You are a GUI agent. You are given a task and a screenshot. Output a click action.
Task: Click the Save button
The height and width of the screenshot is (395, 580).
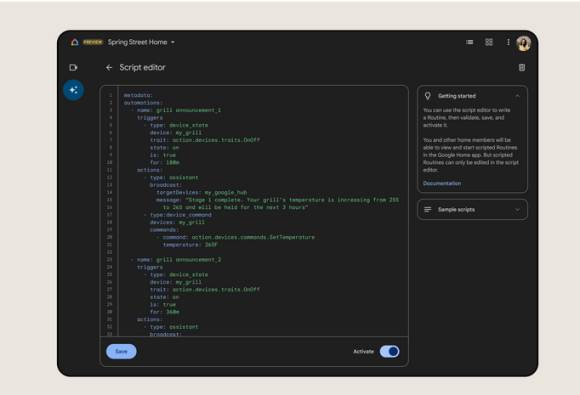(x=121, y=351)
